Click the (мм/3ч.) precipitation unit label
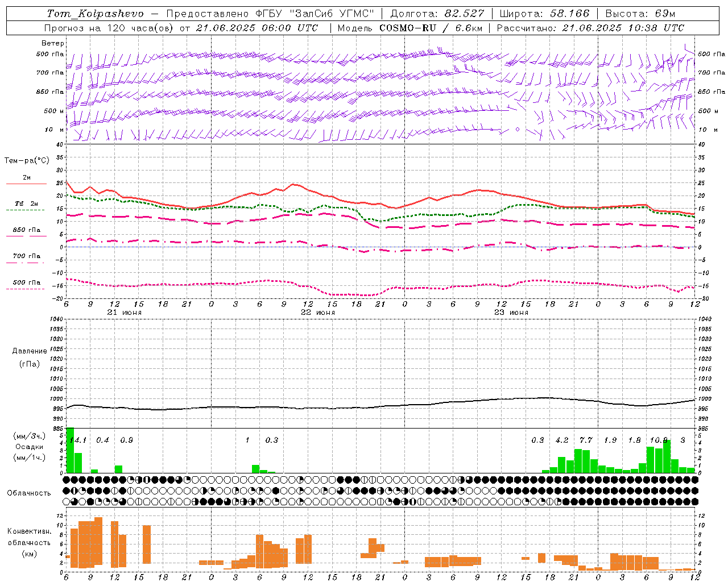The image size is (728, 582). (30, 436)
